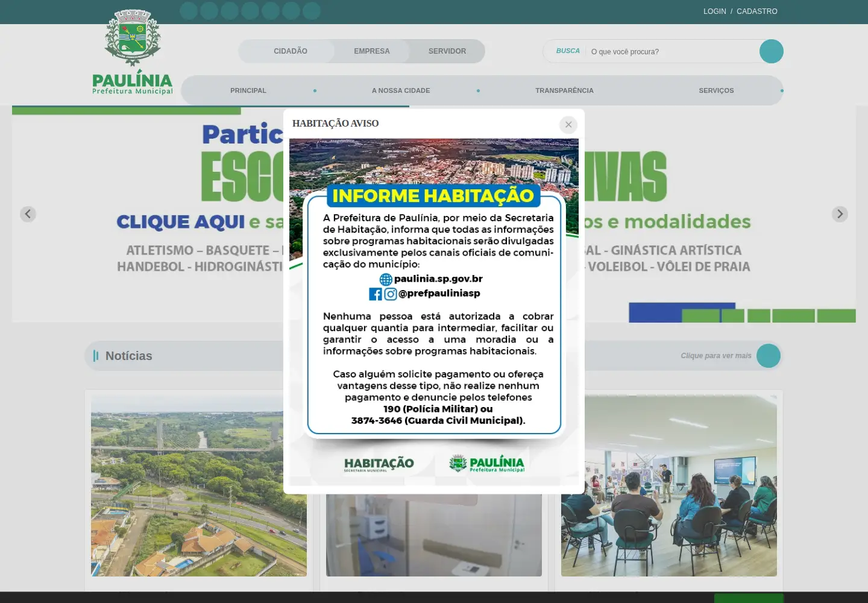The image size is (868, 603).
Task: Open the TRANSPARÊNCIA menu
Action: [x=564, y=90]
